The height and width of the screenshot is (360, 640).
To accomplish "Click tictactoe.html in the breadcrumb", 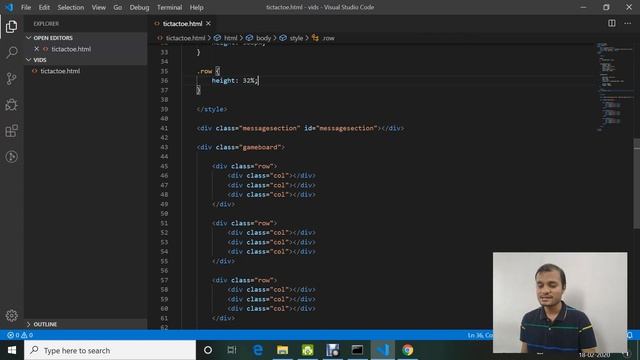I will (x=185, y=38).
